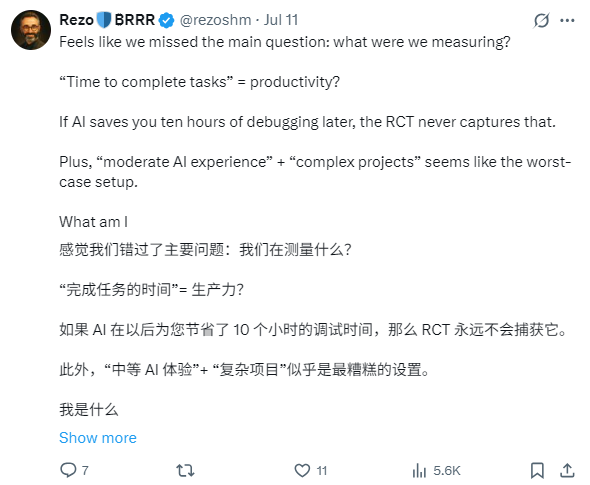Click the reply count number 7
Image resolution: width=590 pixels, height=485 pixels.
click(85, 470)
